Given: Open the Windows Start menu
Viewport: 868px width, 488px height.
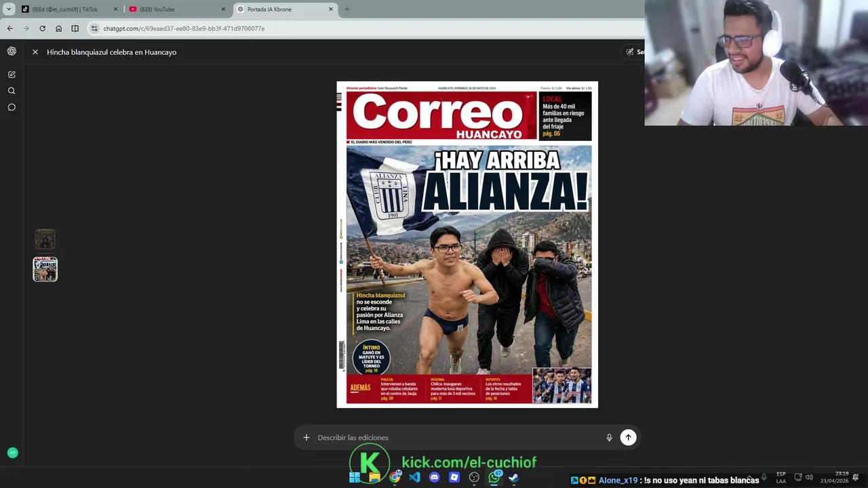Looking at the screenshot, I should (x=355, y=478).
